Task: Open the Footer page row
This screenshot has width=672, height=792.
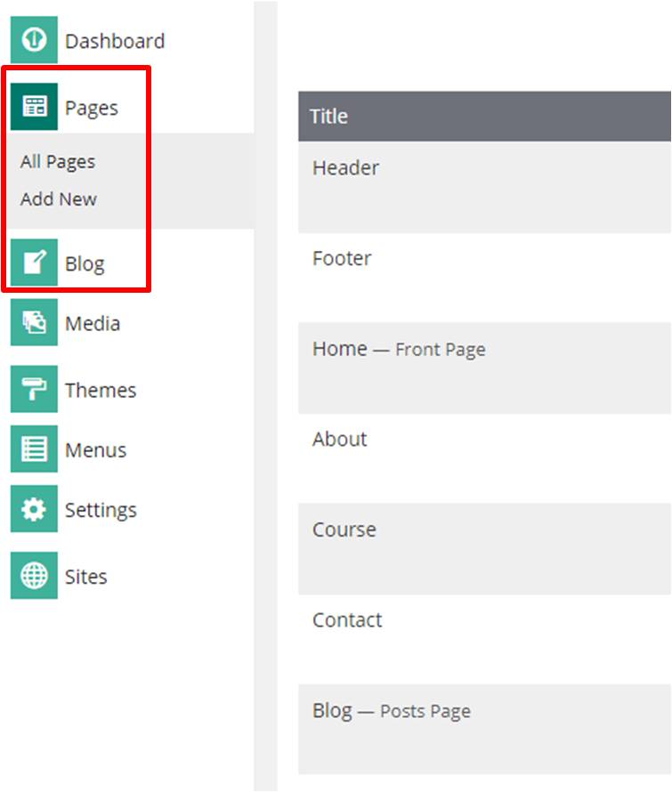Action: [484, 278]
